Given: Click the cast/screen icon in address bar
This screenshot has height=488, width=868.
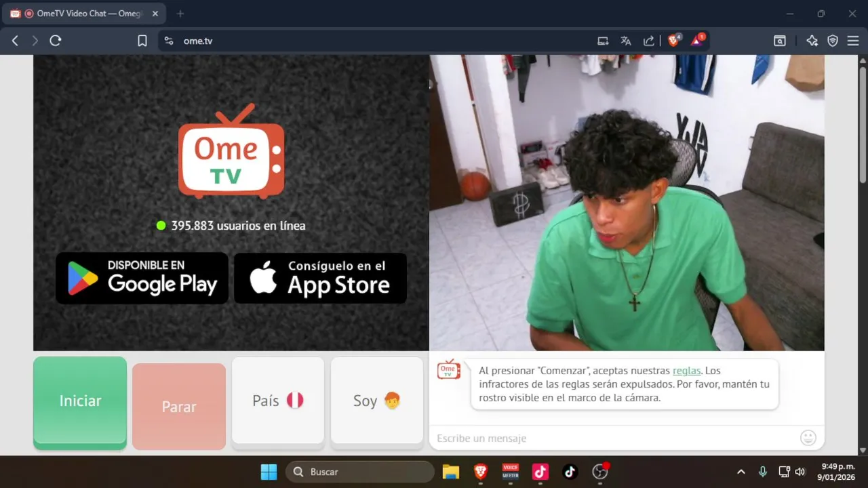Looking at the screenshot, I should click(x=603, y=41).
